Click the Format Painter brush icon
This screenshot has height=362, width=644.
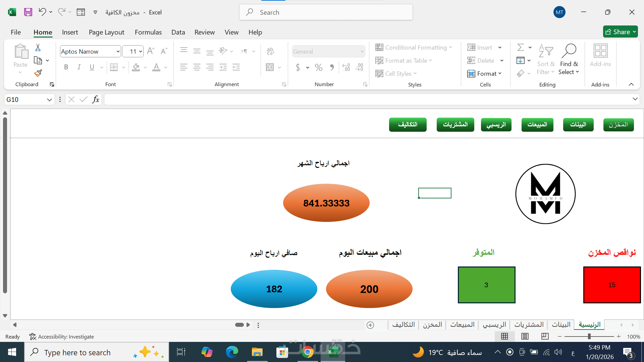tap(38, 73)
